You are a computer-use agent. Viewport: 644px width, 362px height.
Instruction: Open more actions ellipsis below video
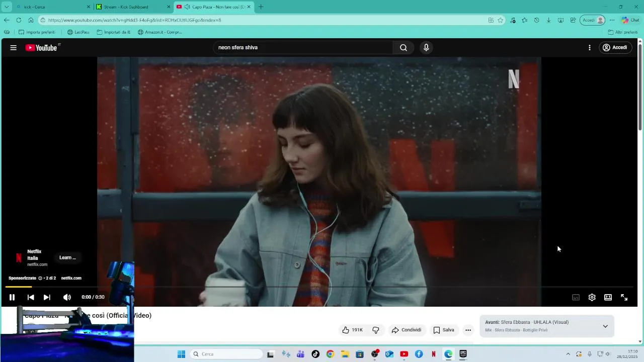(x=468, y=330)
